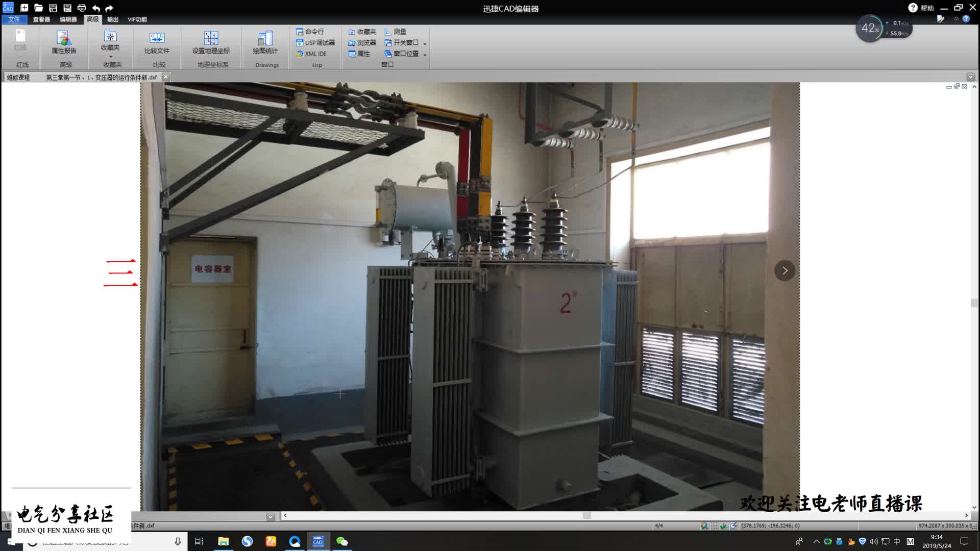Open WeChat from the taskbar
The image size is (980, 551).
[x=342, y=541]
